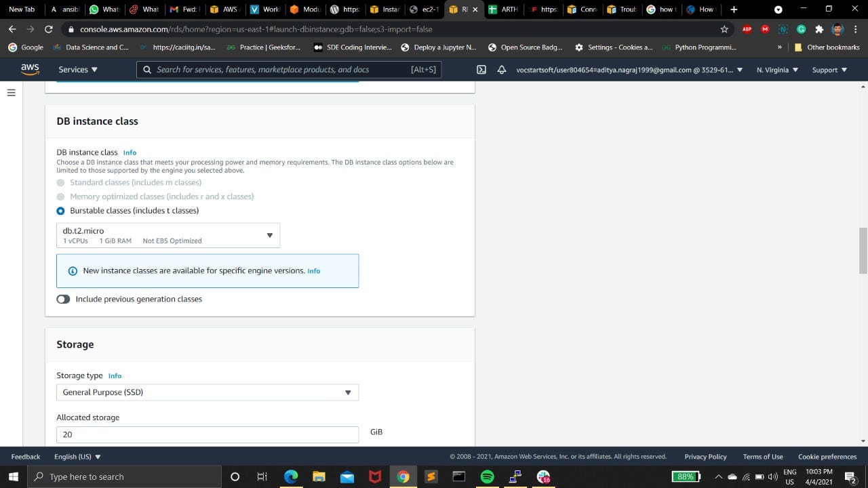The image size is (868, 488).
Task: Open the Storage type dropdown
Action: [x=208, y=392]
